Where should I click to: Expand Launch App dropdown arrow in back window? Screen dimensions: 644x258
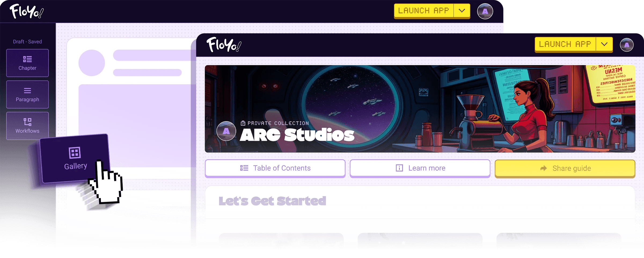tap(462, 11)
